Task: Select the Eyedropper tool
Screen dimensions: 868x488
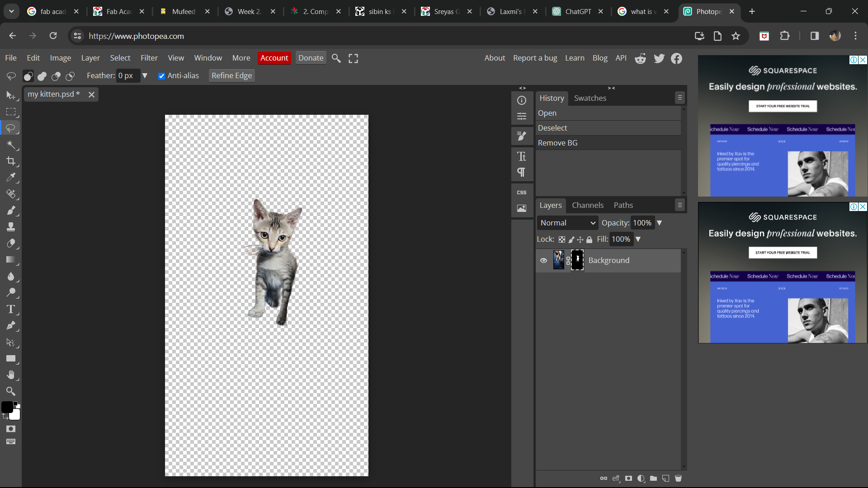Action: 11,178
